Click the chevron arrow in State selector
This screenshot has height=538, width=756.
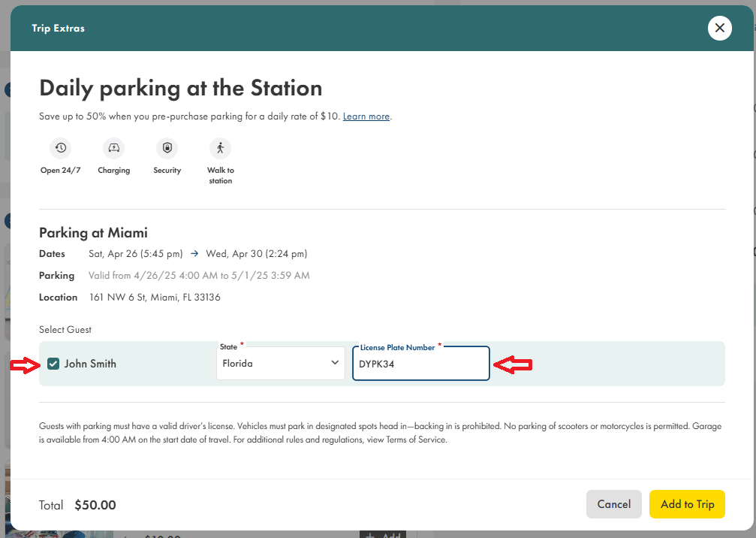pos(335,363)
